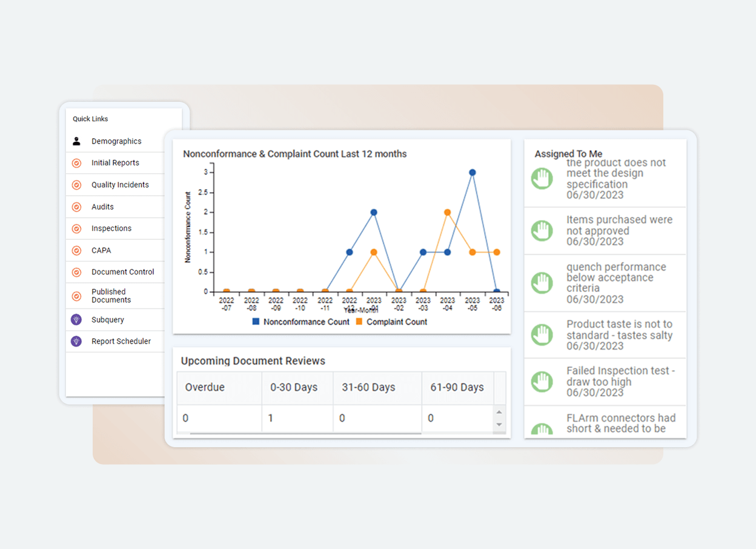Select the purple Subquery icon
Screen dimensions: 756x549
pyautogui.click(x=76, y=319)
